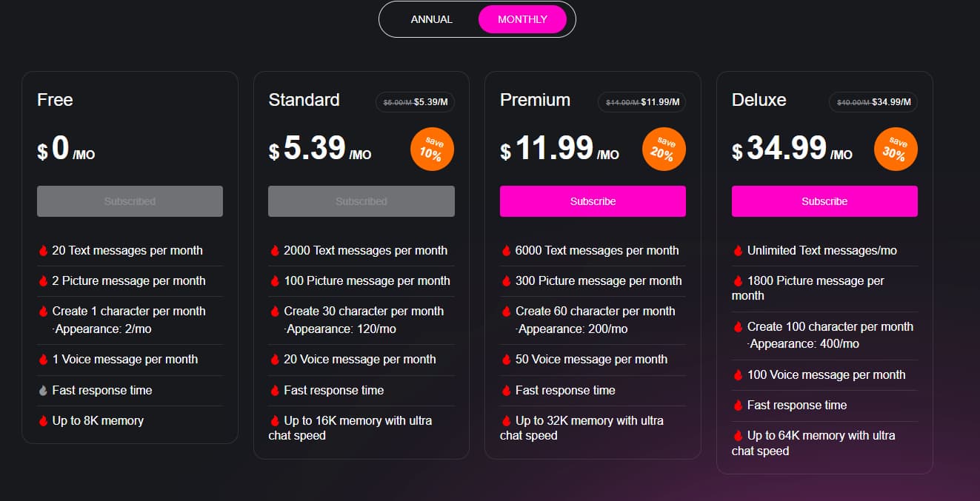Click the Premium plan title
The width and height of the screenshot is (980, 501).
point(535,100)
